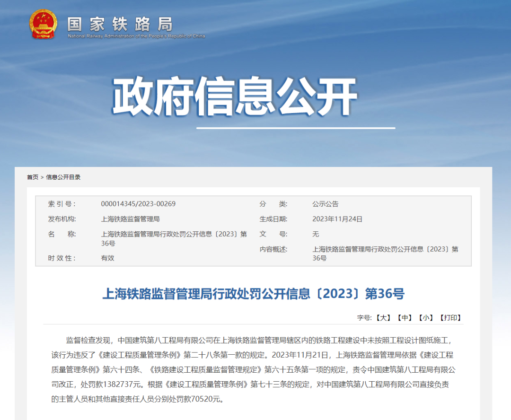Set font size to 【大】
This screenshot has width=511, height=420.
[383, 318]
